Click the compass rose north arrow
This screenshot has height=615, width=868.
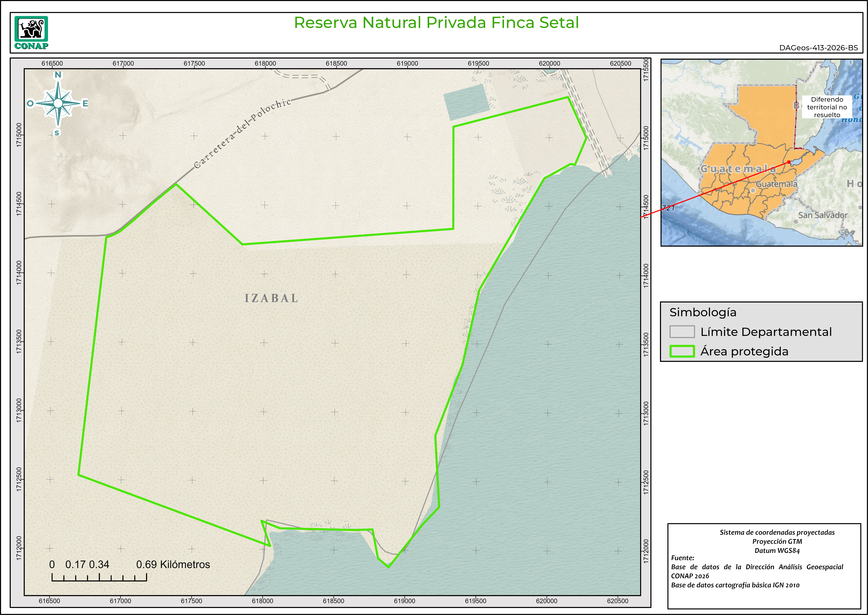[58, 103]
